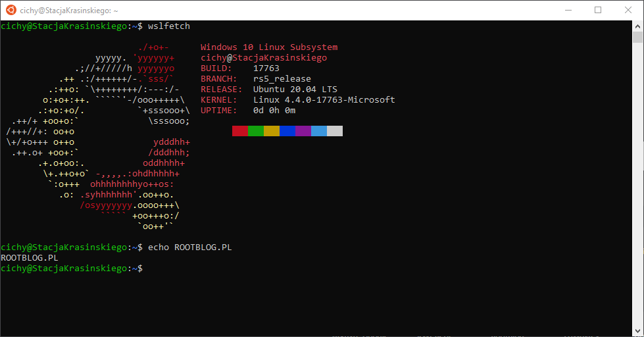Click the window title 'cichy@StacjaKrasinskiego: ~'
Image resolution: width=644 pixels, height=337 pixels.
pos(69,11)
